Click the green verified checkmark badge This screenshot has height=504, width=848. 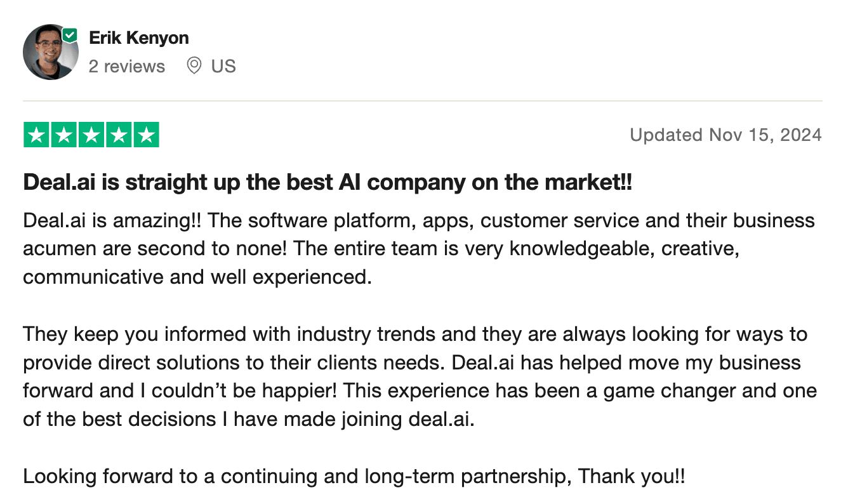(x=69, y=36)
